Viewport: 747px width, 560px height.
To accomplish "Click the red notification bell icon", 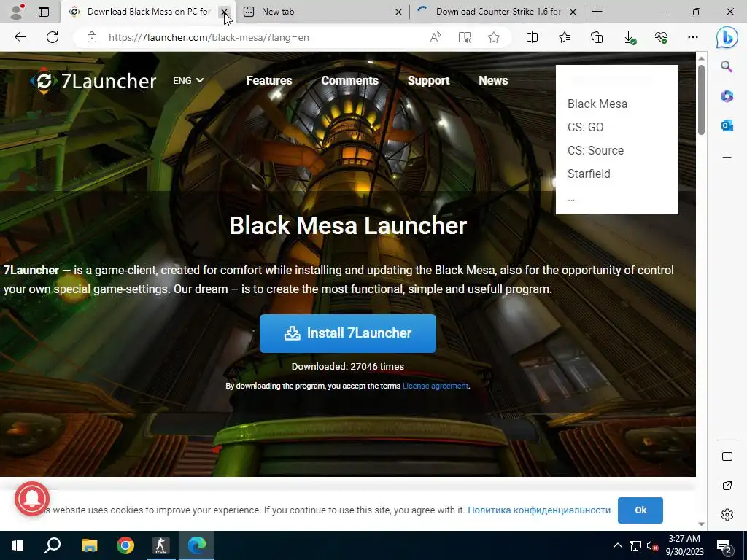I will pos(32,499).
